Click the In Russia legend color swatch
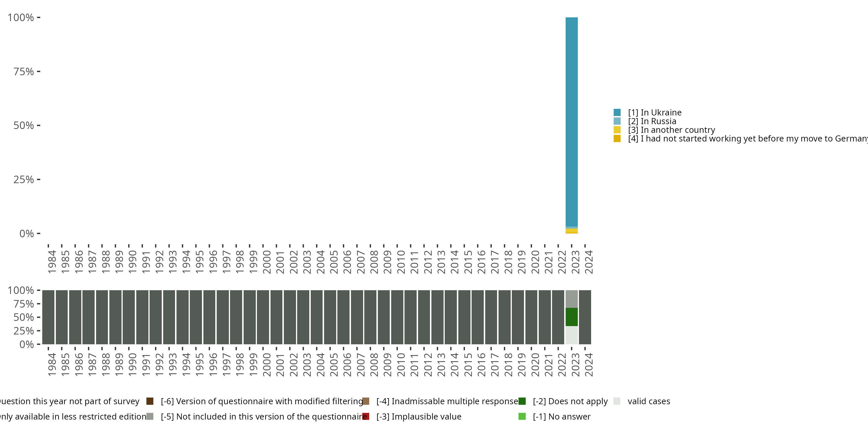This screenshot has width=868, height=434. point(617,121)
